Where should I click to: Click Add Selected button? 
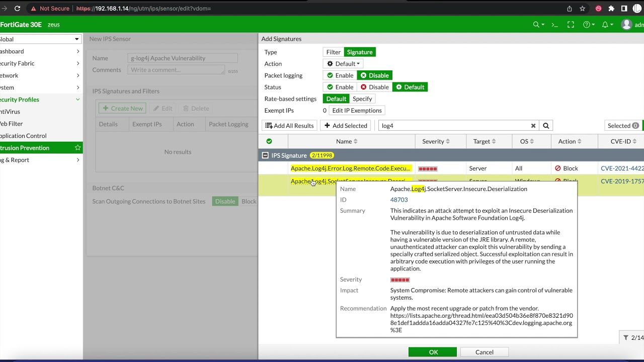346,126
